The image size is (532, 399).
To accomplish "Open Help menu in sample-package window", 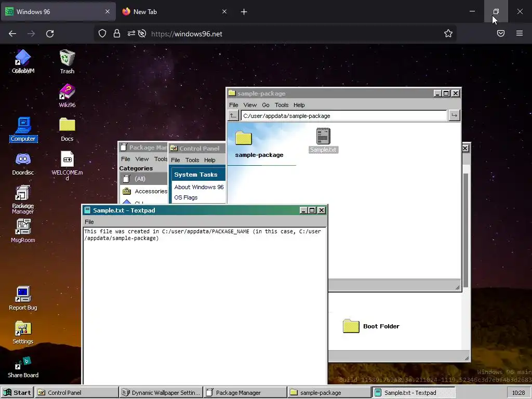I will [299, 105].
